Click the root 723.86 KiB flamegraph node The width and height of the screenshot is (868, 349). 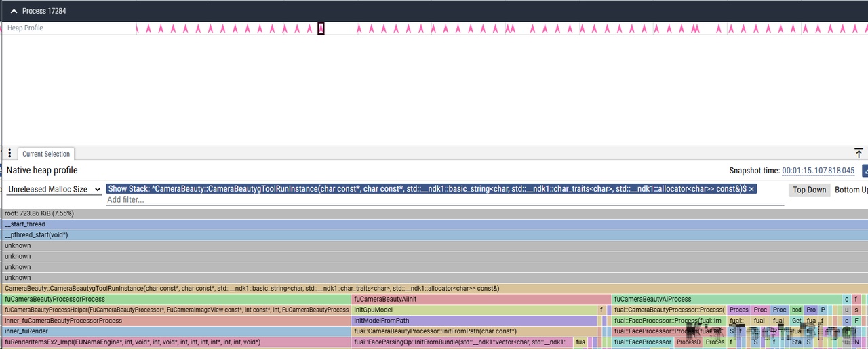pyautogui.click(x=434, y=213)
